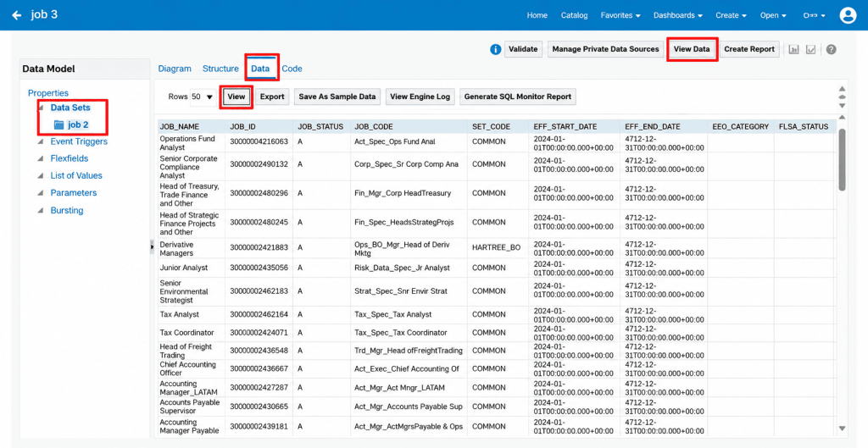Click View Engine Log

pyautogui.click(x=420, y=97)
